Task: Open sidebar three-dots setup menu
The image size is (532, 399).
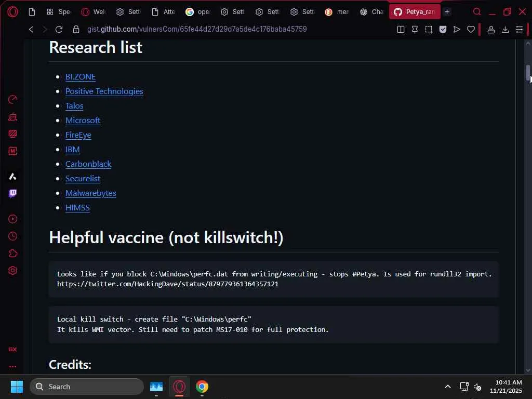Action: tap(12, 366)
